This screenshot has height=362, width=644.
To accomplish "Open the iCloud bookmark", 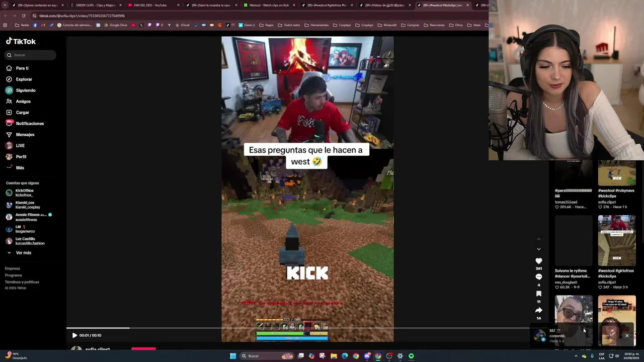I will click(x=182, y=25).
